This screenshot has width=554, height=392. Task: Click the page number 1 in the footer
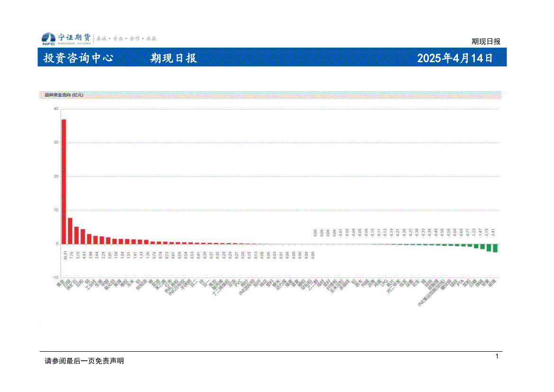point(497,356)
